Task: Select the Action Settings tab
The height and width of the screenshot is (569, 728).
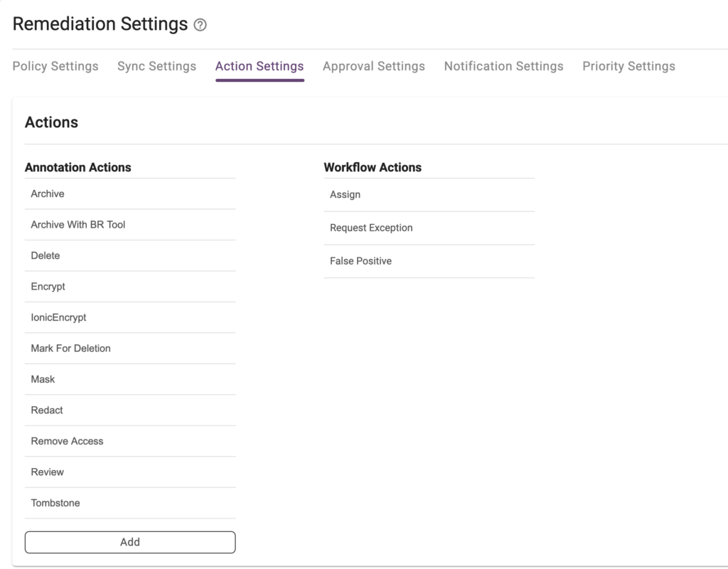Action: click(259, 66)
